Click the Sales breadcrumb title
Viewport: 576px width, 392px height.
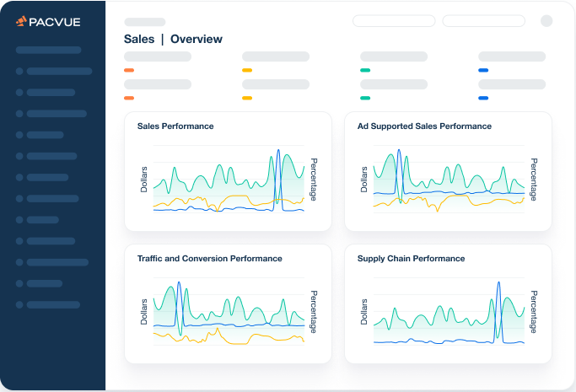[x=139, y=39]
